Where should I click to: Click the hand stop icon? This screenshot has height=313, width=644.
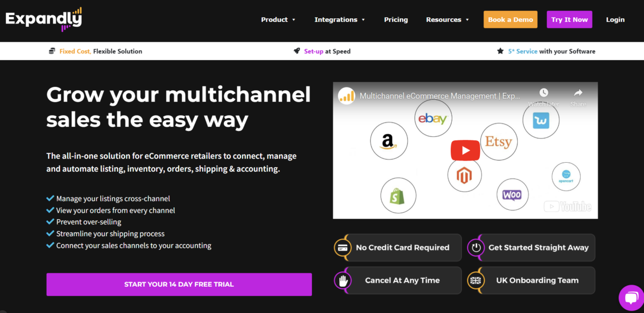point(342,280)
